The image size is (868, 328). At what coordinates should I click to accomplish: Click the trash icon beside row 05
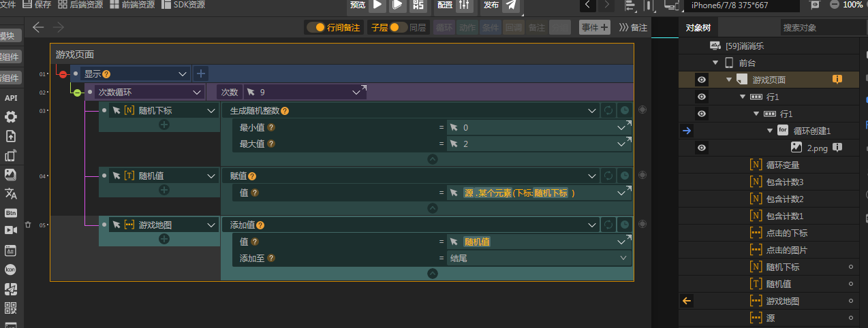(x=28, y=225)
